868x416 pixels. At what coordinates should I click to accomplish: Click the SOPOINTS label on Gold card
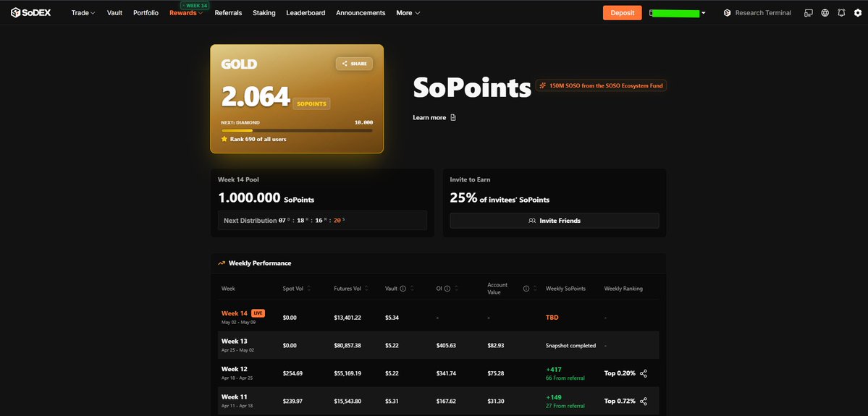click(x=311, y=103)
